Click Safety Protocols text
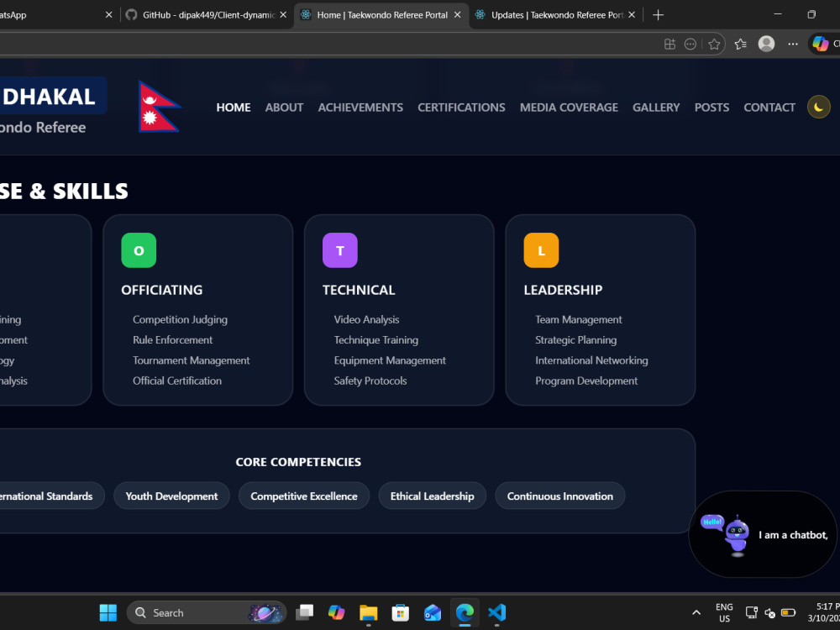Viewport: 840px width, 630px height. [370, 381]
